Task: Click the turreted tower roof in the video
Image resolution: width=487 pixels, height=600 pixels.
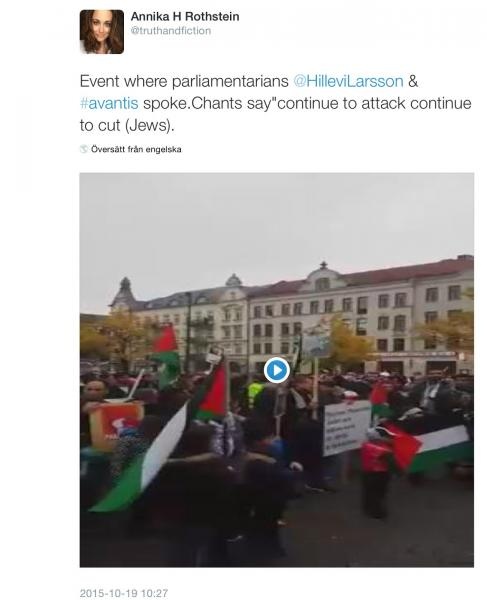Action: tap(124, 293)
